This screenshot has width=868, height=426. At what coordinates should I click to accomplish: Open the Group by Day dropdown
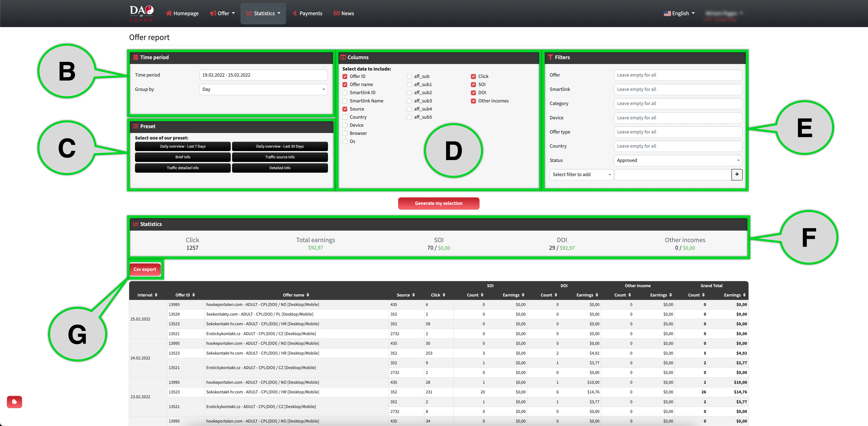point(263,89)
